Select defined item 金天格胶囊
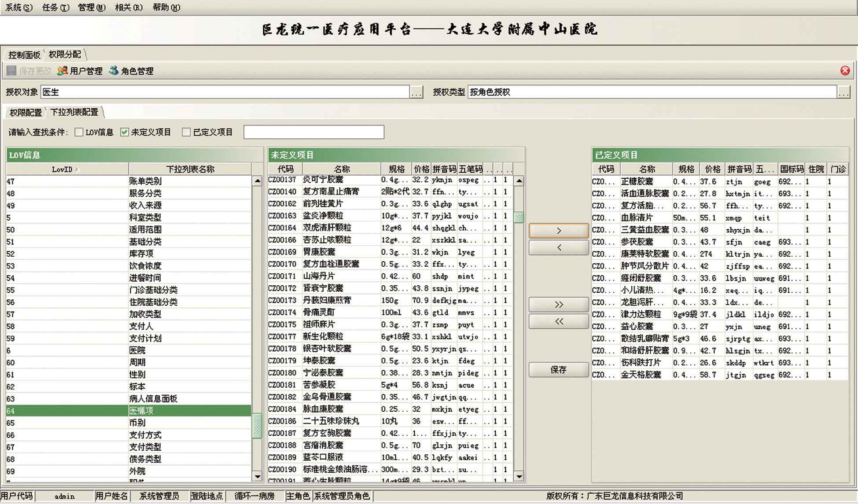Image resolution: width=858 pixels, height=504 pixels. pos(720,375)
